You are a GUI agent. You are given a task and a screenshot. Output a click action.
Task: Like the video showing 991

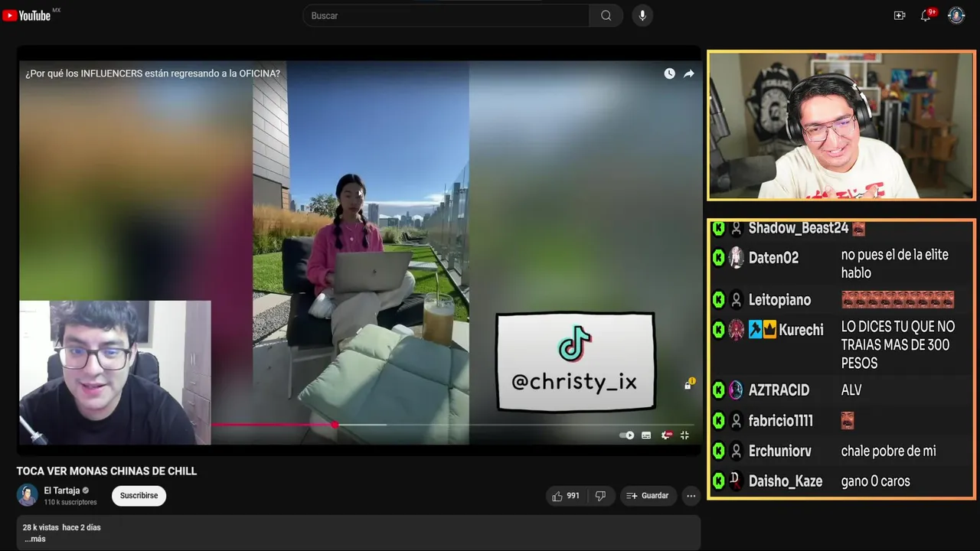[x=566, y=496]
